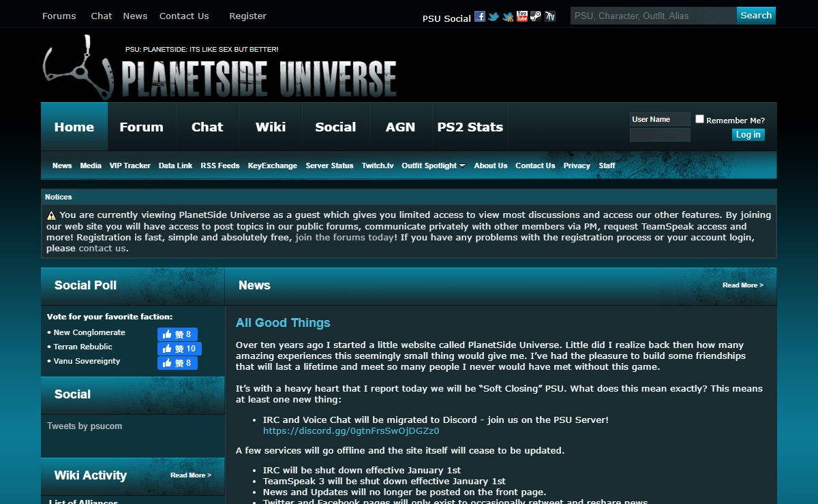This screenshot has height=504, width=818.
Task: Open Privacy in submenu
Action: click(x=577, y=166)
